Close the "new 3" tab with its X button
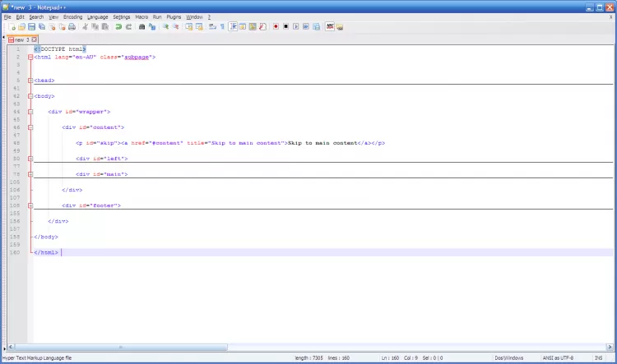 click(x=36, y=39)
